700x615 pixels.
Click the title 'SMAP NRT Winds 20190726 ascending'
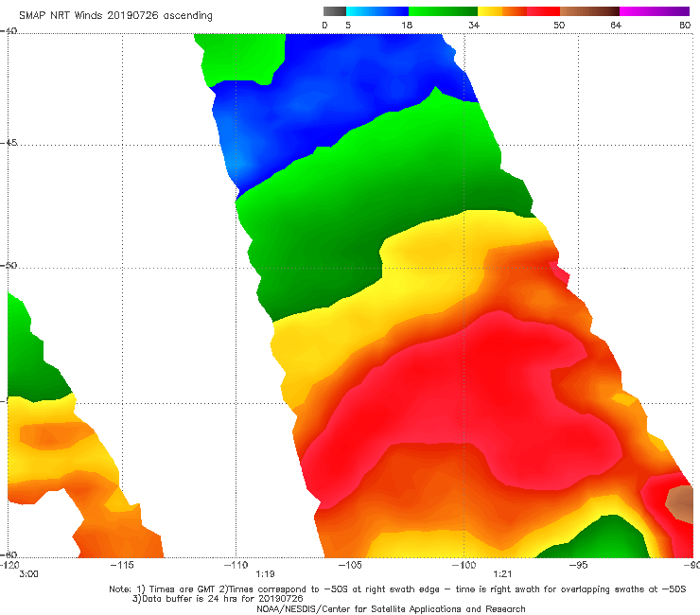pos(115,15)
